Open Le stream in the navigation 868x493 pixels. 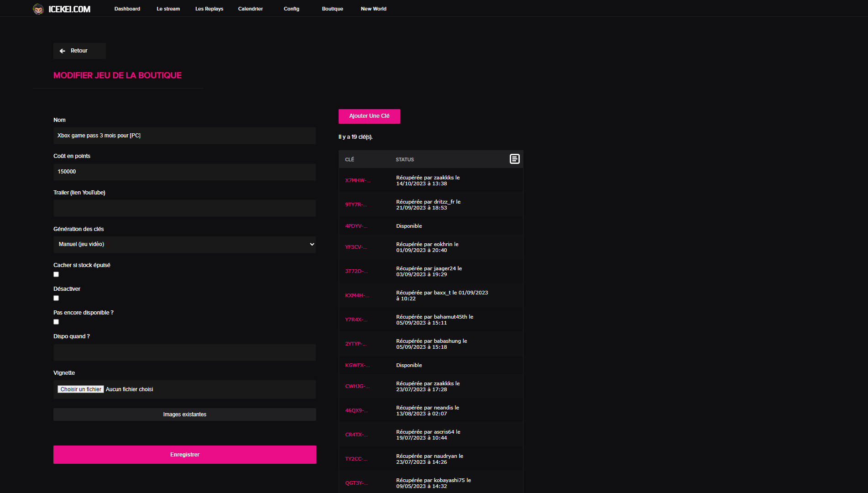pos(168,9)
